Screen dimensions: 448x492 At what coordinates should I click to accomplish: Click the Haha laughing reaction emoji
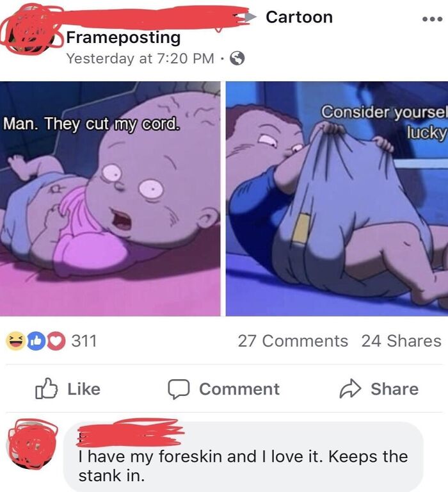15,341
